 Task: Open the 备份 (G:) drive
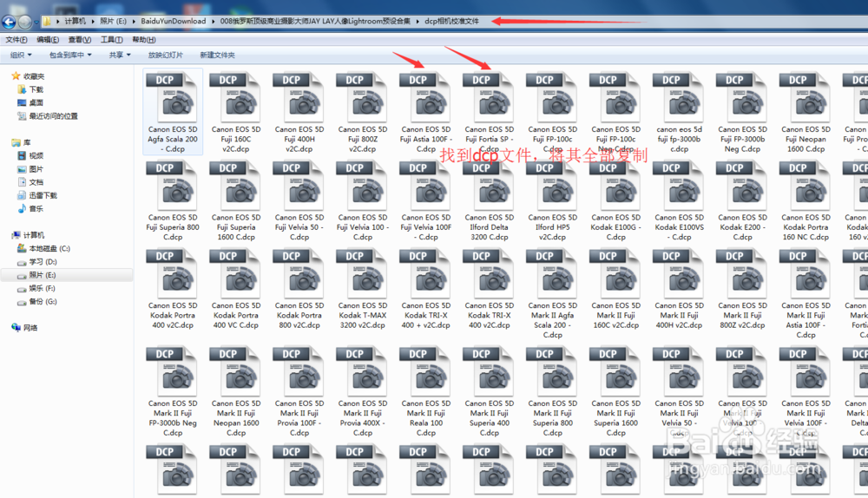(x=43, y=302)
